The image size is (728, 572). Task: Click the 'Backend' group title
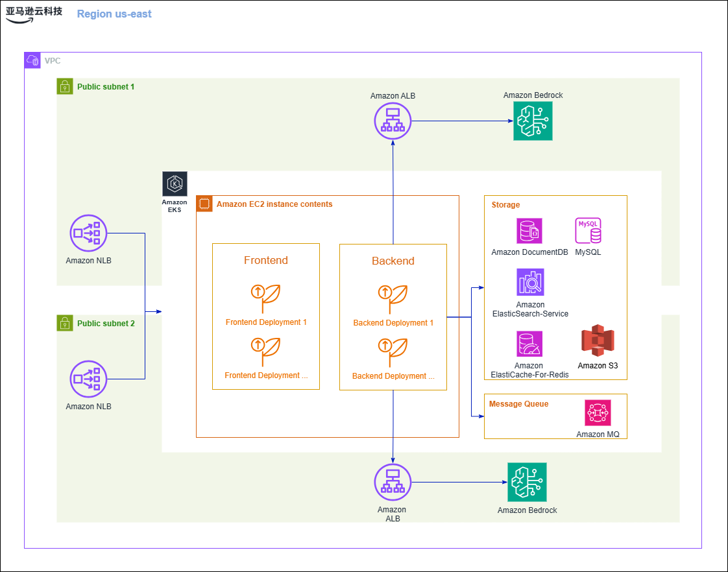coord(393,261)
